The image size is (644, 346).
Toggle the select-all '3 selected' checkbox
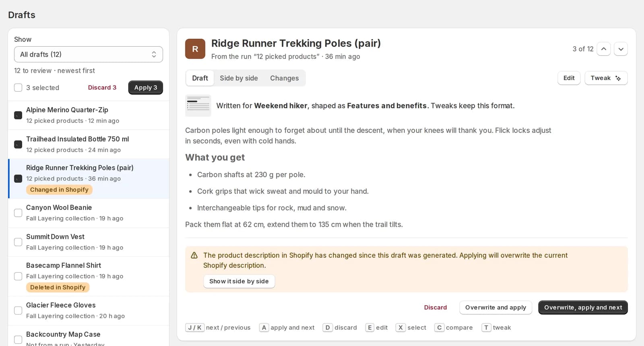tap(18, 87)
